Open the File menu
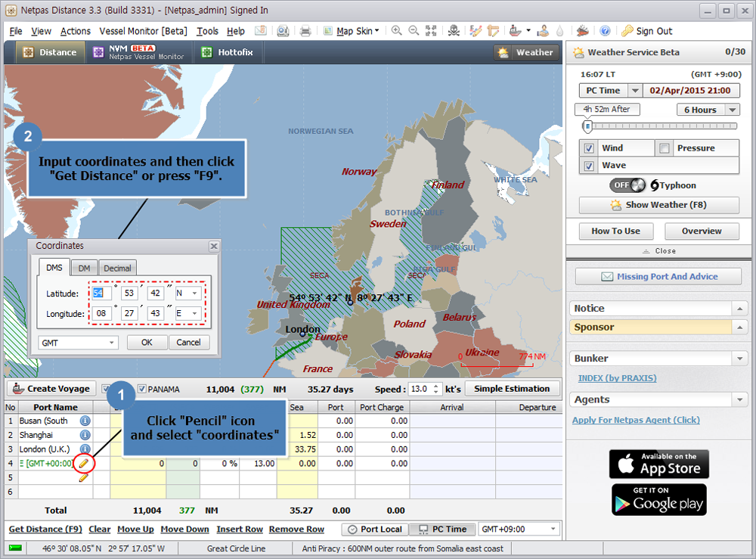Screen dimensions: 756x559 point(16,31)
